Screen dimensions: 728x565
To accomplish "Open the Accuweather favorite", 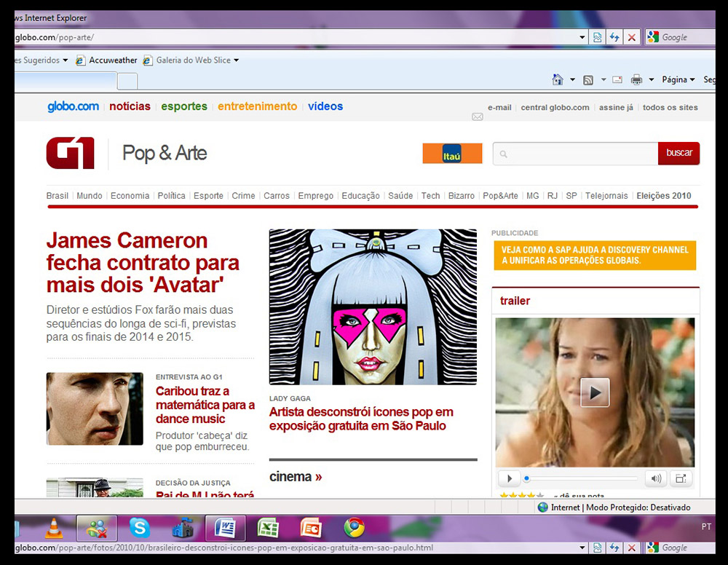I will [x=107, y=60].
